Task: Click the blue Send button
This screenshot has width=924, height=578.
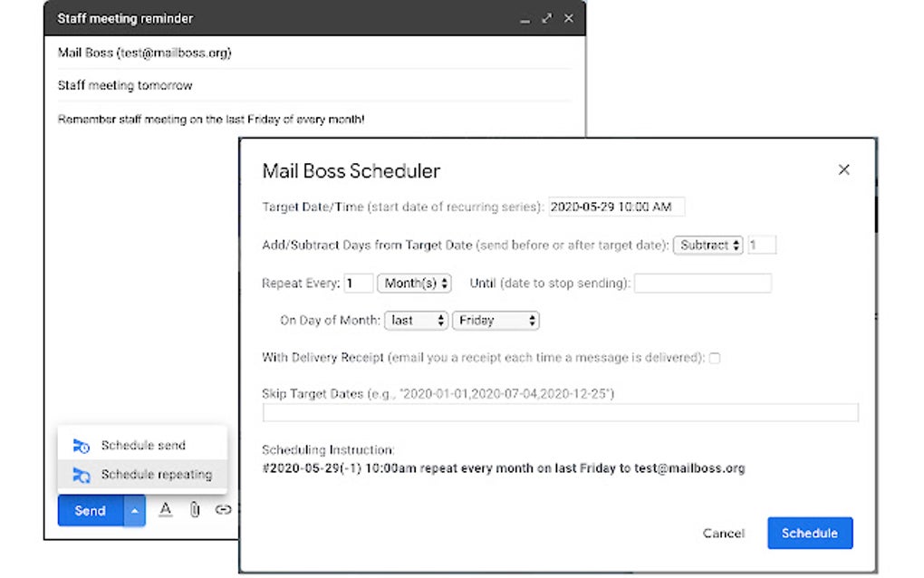Action: [90, 510]
